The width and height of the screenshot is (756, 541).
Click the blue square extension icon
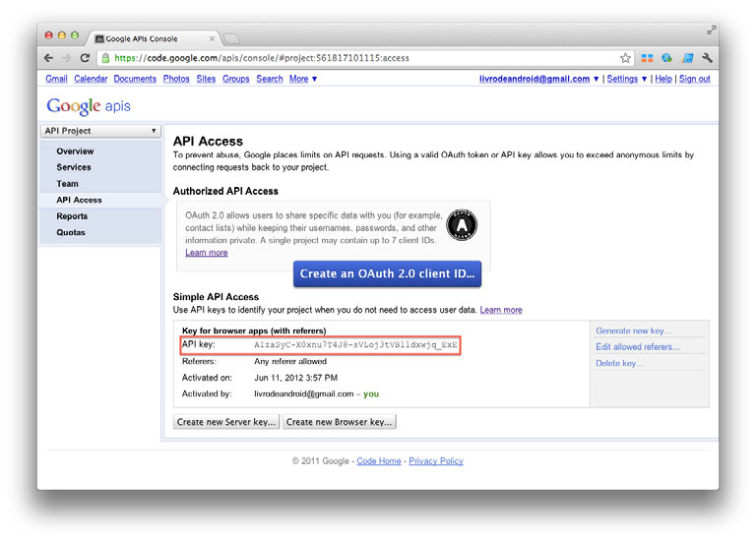click(x=687, y=58)
